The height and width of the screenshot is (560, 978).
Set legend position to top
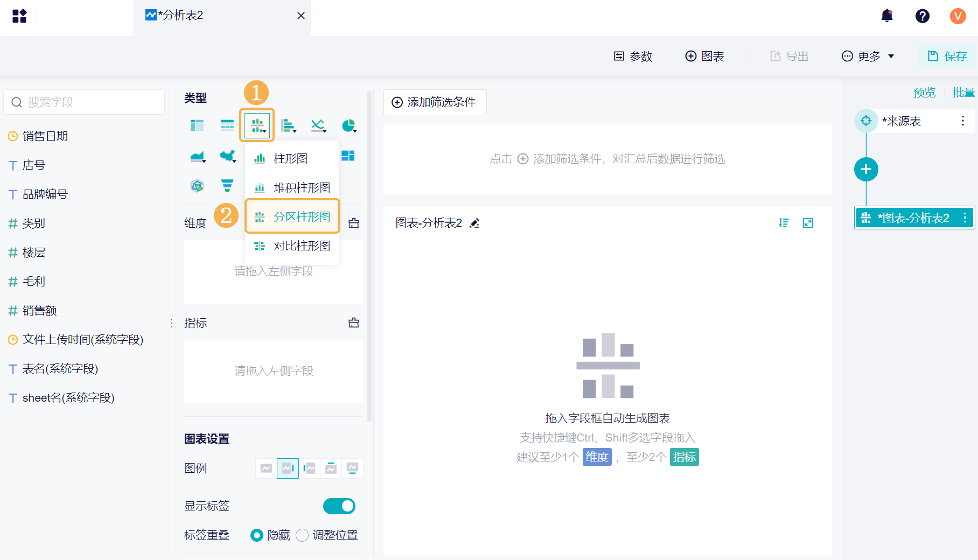coord(331,468)
